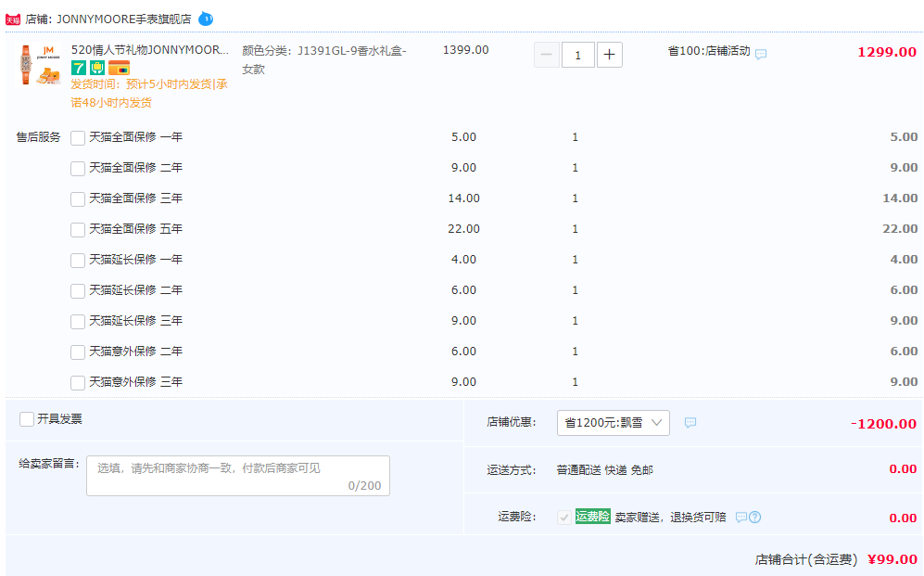Increase the item quantity with the plus button
The width and height of the screenshot is (924, 576).
point(610,55)
